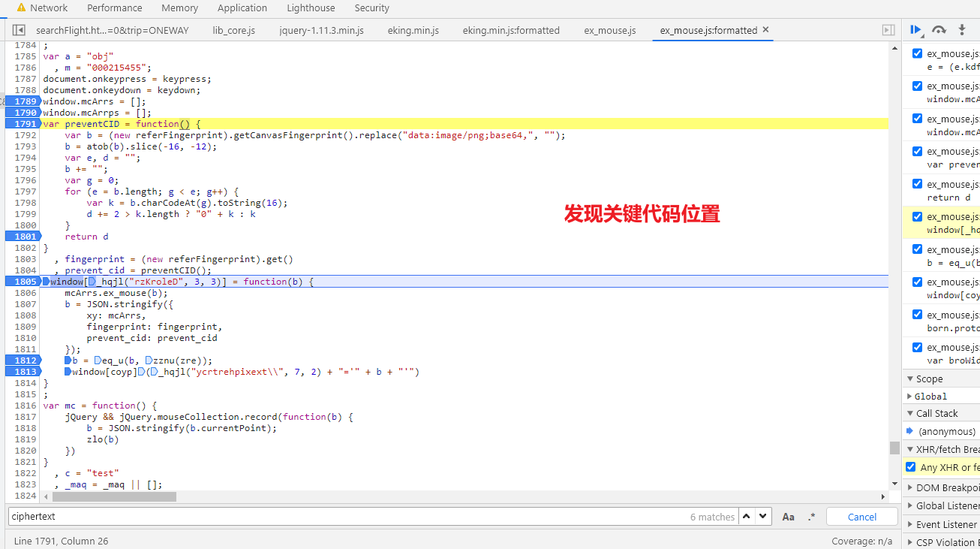The image size is (980, 549).
Task: Click 'Coverage: n/a' status text
Action: click(x=862, y=541)
